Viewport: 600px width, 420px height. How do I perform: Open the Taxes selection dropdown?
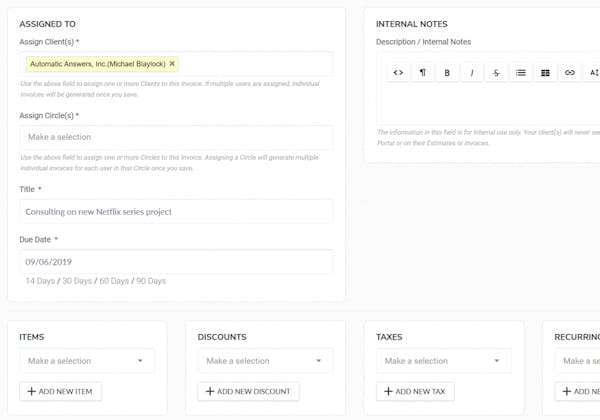443,361
